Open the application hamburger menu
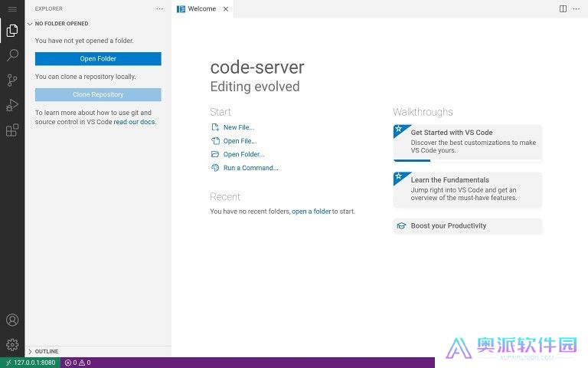The image size is (588, 368). (12, 8)
